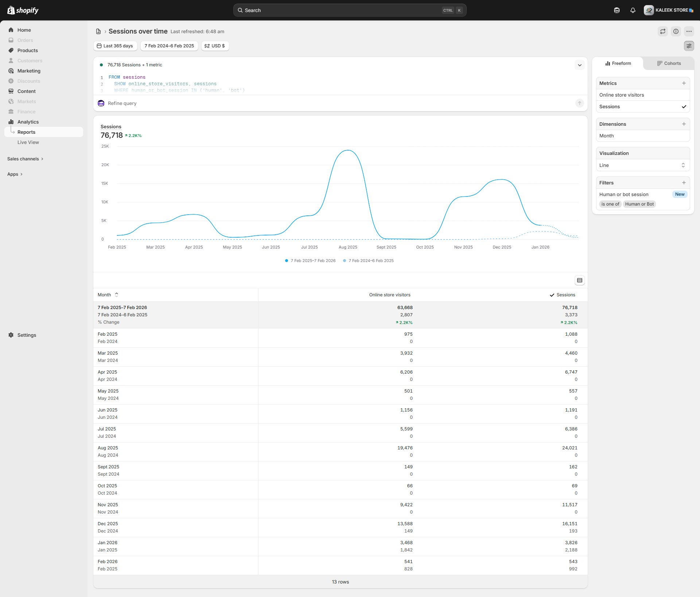
Task: Switch to the Cohorts tab
Action: (x=669, y=63)
